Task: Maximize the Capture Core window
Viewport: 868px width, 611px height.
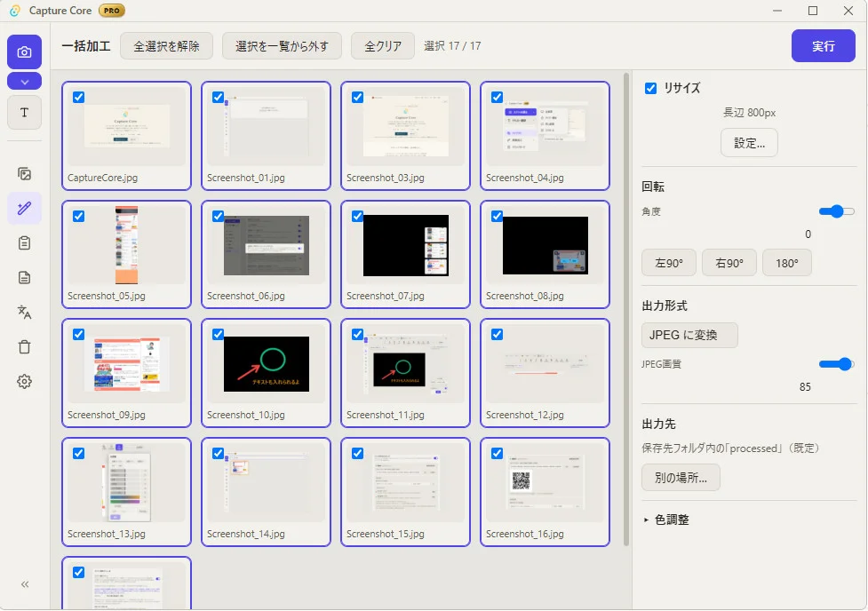Action: click(813, 11)
